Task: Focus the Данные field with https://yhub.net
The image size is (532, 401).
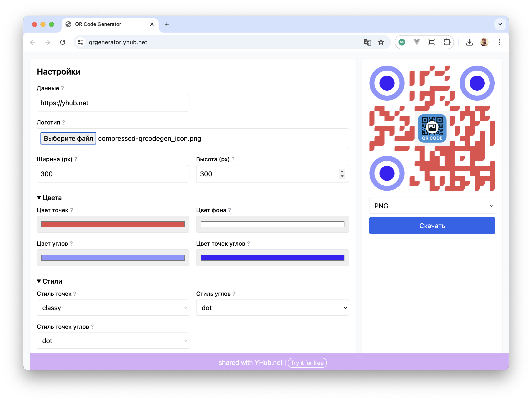Action: (x=113, y=103)
